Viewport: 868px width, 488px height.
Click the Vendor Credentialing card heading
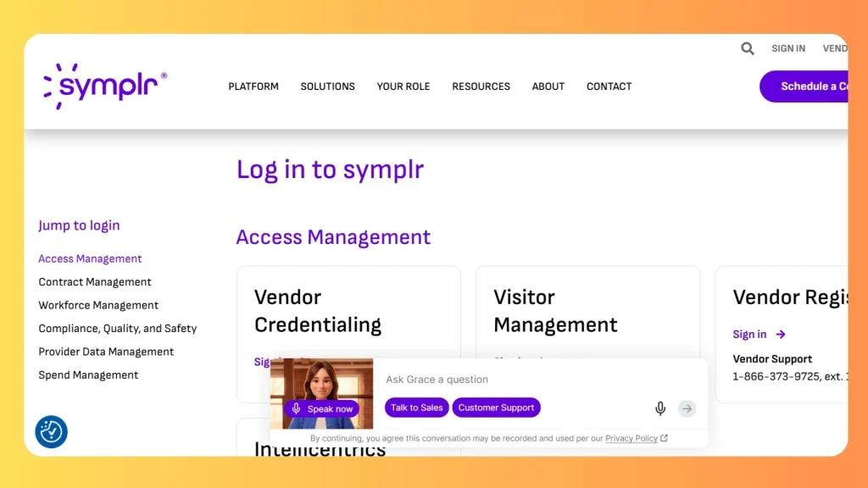(x=318, y=311)
